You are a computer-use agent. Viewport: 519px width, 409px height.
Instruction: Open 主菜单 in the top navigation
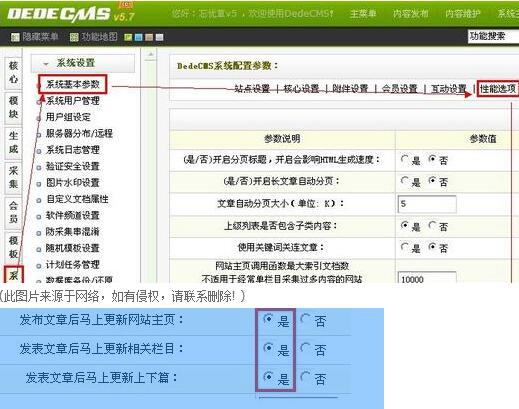[363, 14]
